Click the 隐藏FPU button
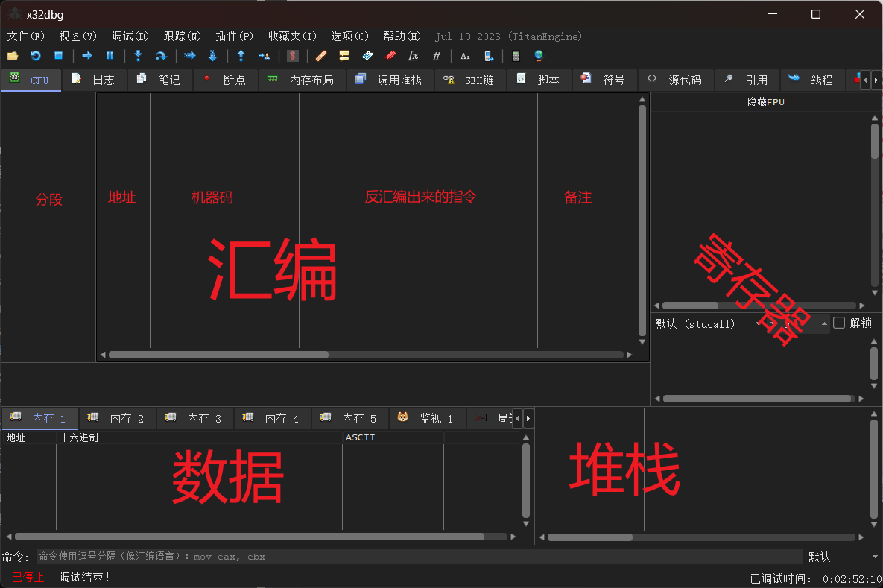Screen dimensions: 883x588 (765, 102)
